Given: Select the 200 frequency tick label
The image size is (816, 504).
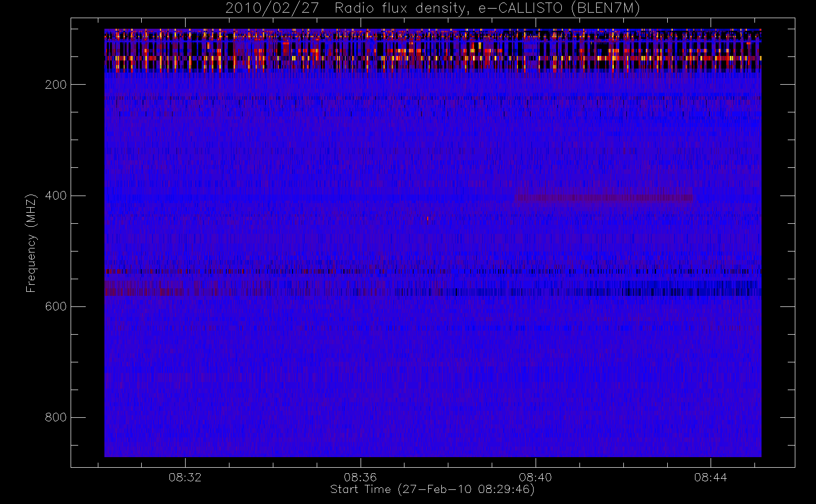Looking at the screenshot, I should 55,85.
